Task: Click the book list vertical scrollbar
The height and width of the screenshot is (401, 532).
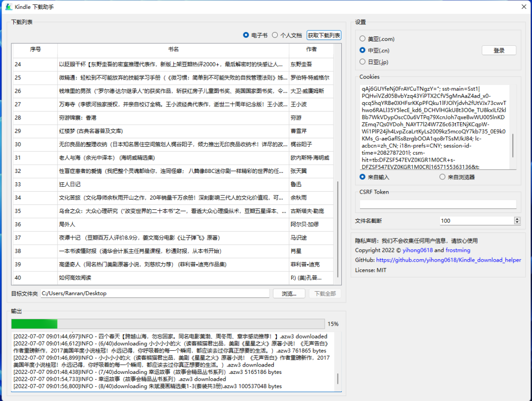Action: coord(337,229)
